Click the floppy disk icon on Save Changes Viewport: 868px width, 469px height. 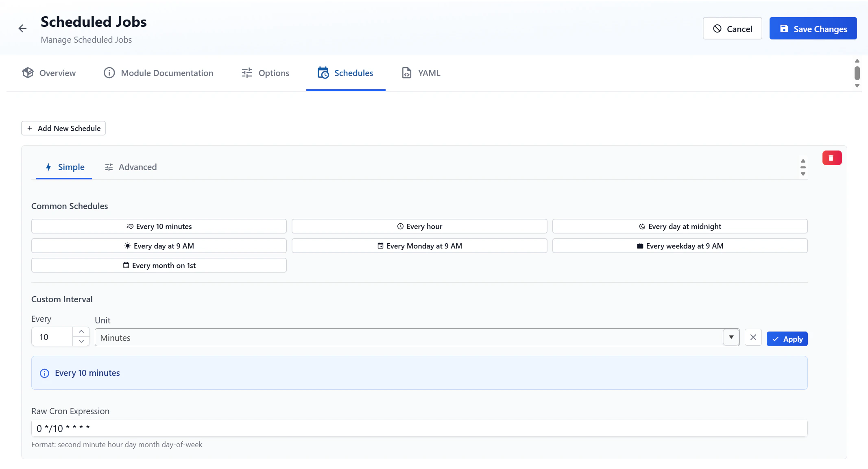(784, 28)
